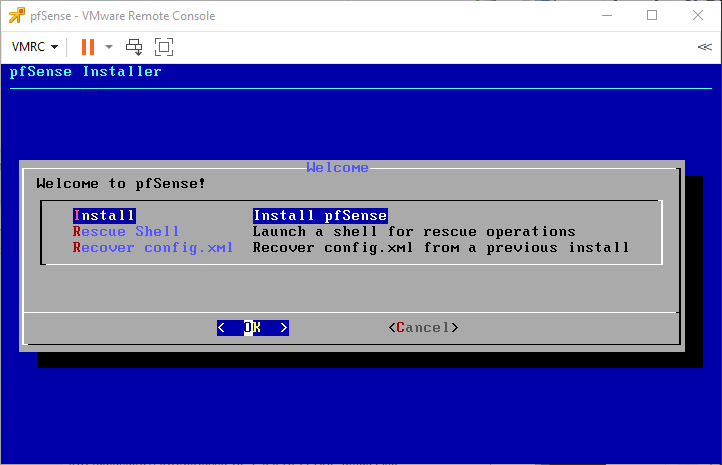This screenshot has width=722, height=465.
Task: Click the 'Welcome to pfSense!' message
Action: [120, 183]
